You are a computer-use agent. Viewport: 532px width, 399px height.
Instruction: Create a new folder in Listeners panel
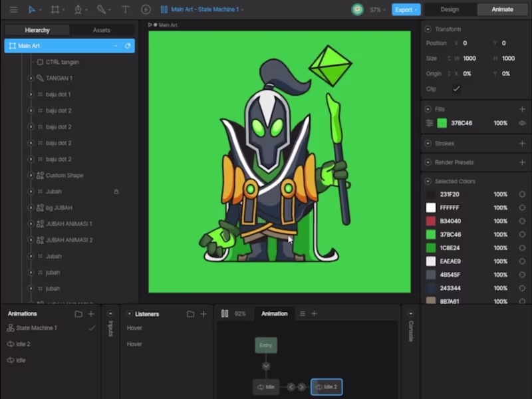[x=190, y=314]
